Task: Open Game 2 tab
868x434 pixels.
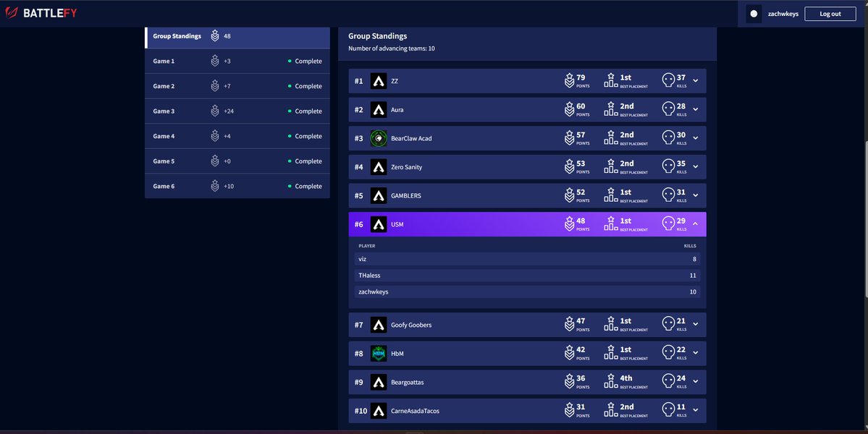Action: [237, 86]
